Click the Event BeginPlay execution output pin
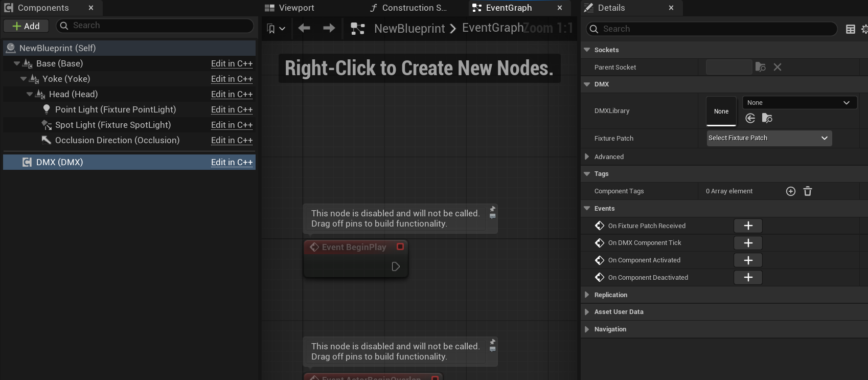868x380 pixels. pos(396,266)
